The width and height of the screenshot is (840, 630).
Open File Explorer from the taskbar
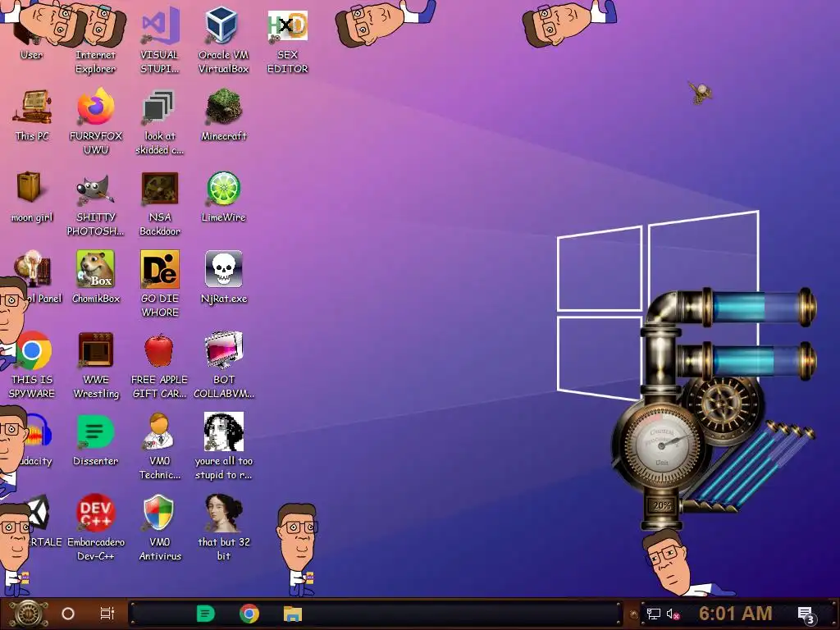293,614
